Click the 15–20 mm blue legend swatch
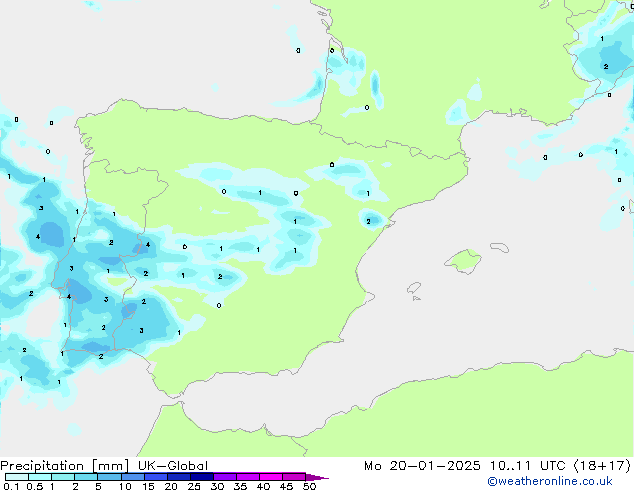Screen dimensions: 634x490 click(x=156, y=477)
